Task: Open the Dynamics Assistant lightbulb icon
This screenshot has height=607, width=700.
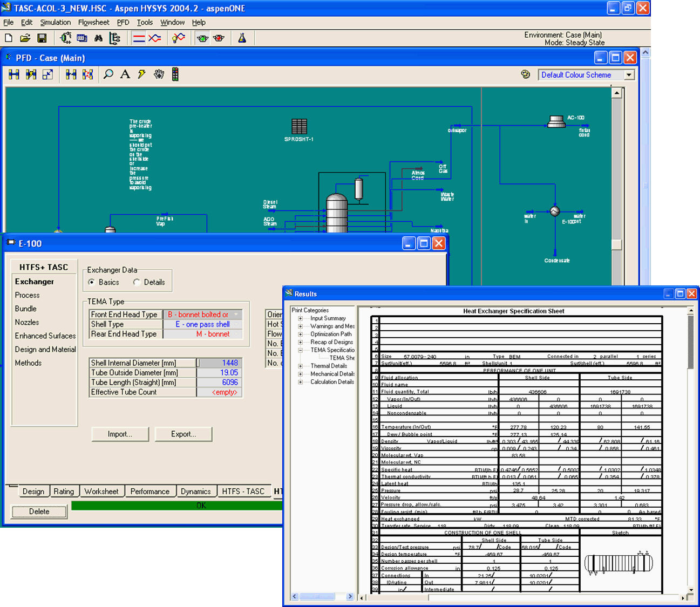Action: pos(179,38)
